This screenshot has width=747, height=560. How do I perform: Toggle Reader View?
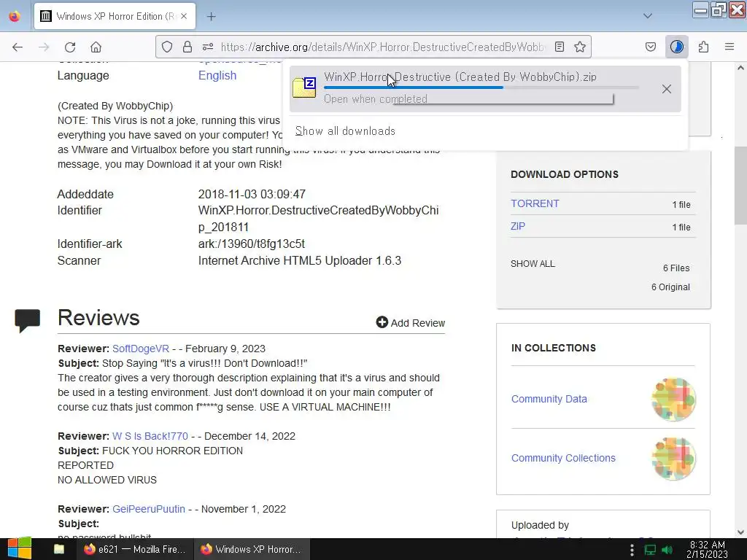[560, 47]
